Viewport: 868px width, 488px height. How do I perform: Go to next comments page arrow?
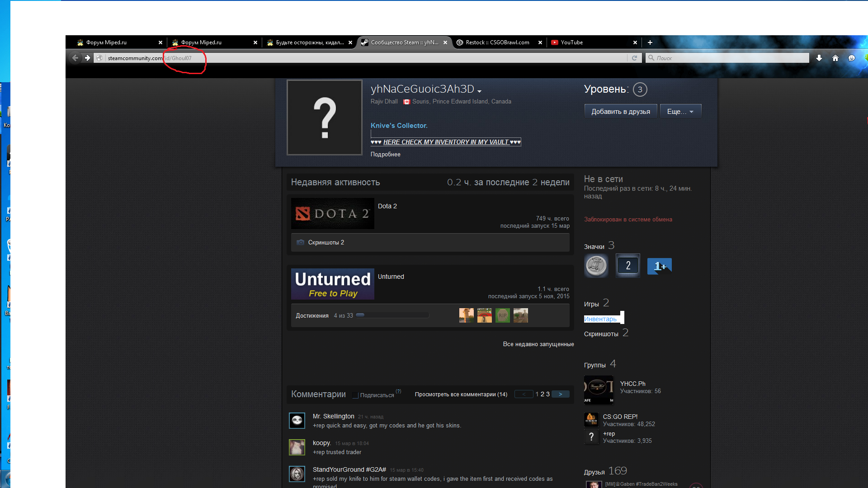(561, 394)
